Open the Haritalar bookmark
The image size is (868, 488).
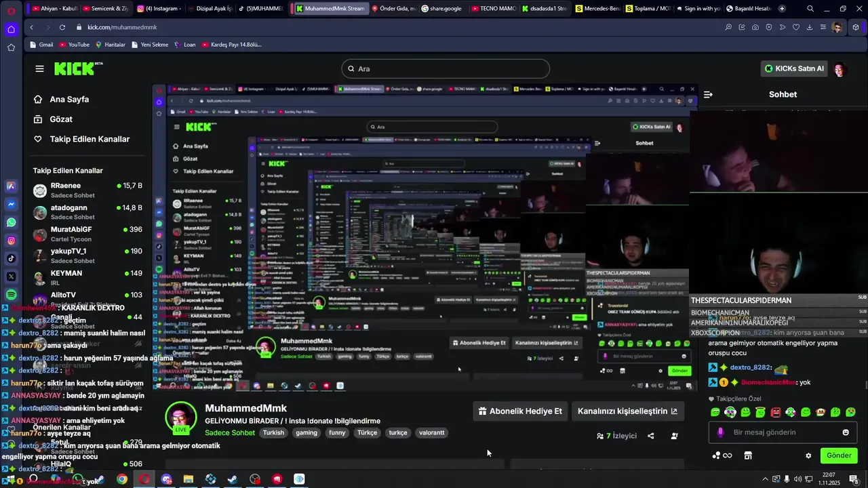(x=111, y=45)
